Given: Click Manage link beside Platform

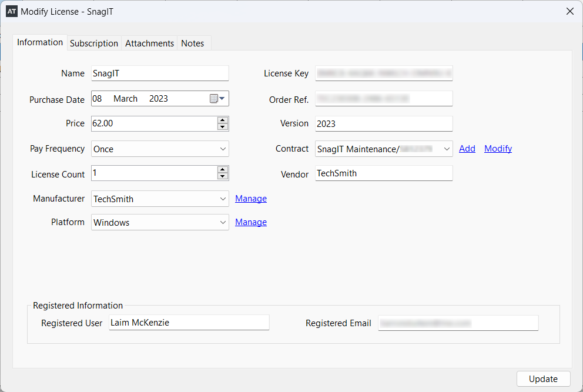Looking at the screenshot, I should tap(251, 222).
